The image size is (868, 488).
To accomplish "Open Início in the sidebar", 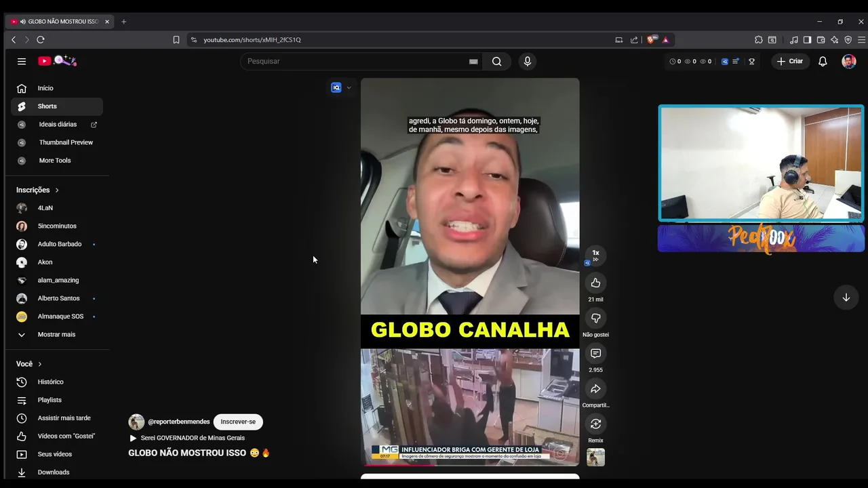I will tap(57, 88).
